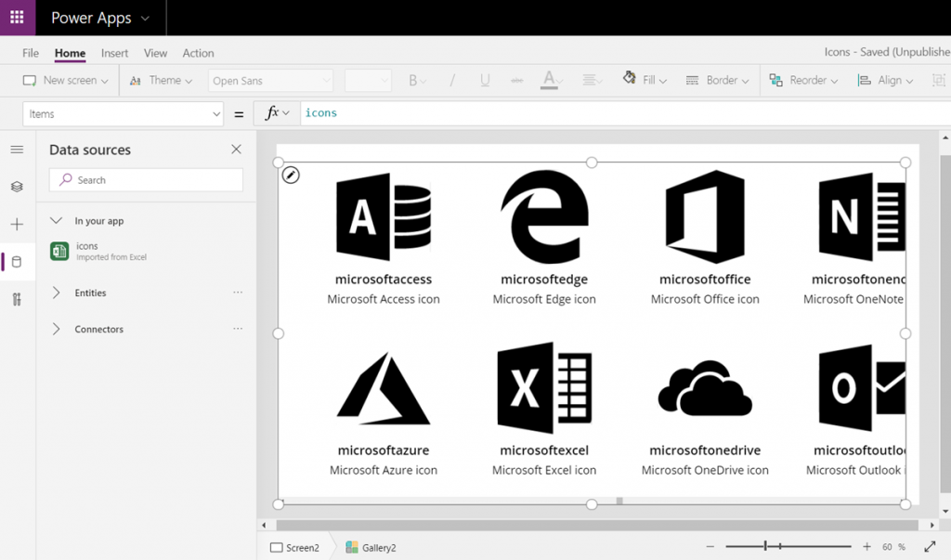Open the Theme dropdown

click(161, 80)
